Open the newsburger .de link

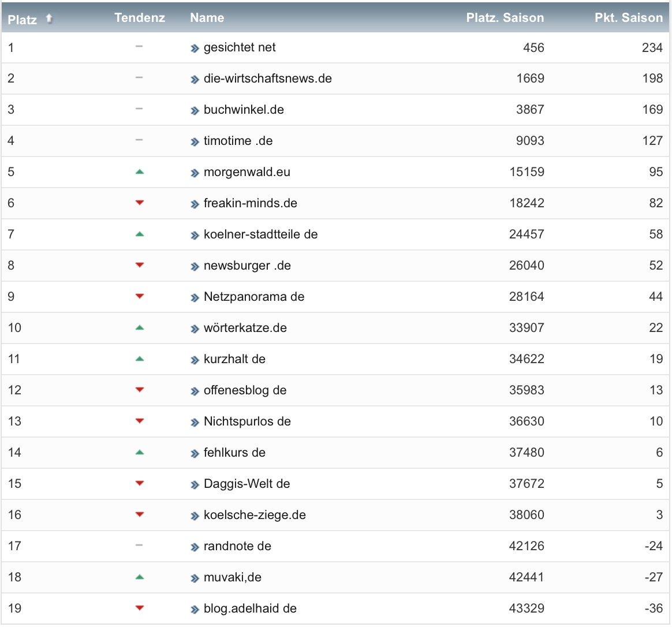(247, 265)
